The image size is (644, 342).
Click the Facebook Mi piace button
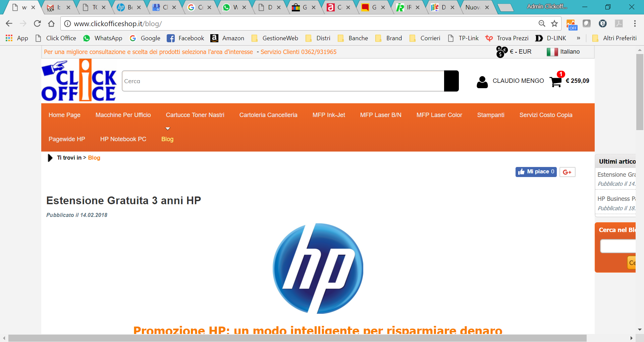pos(536,172)
